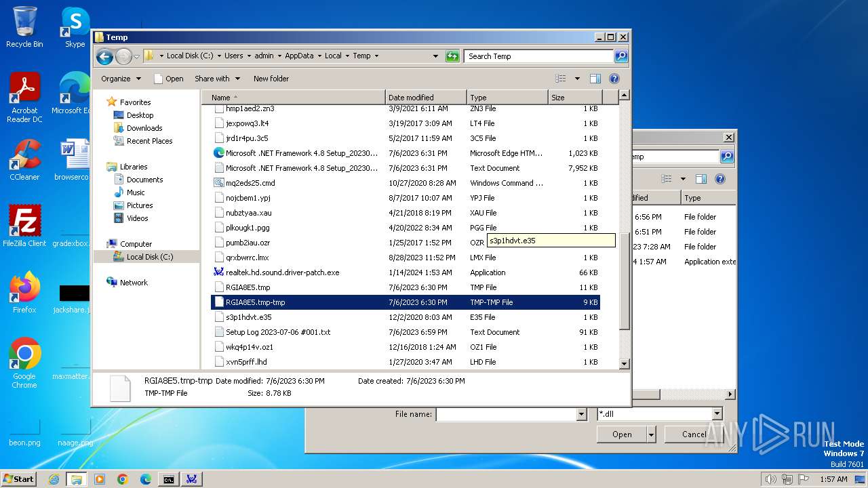
Task: Click the search magnifier icon in Temp window
Action: click(x=621, y=56)
